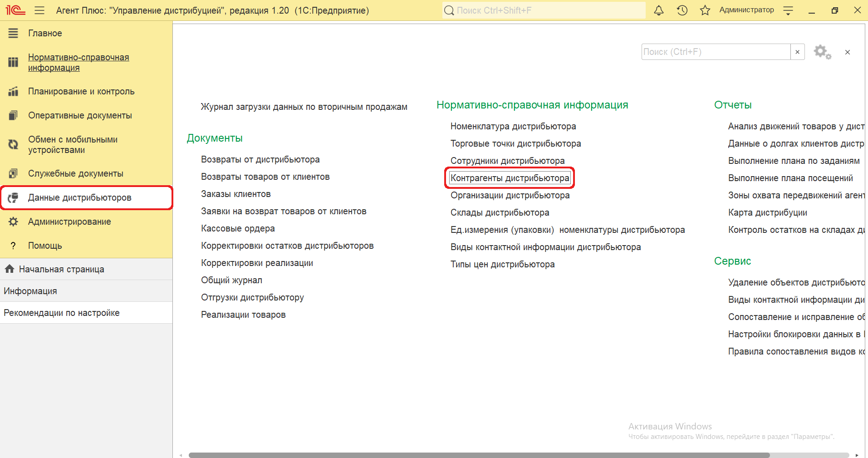This screenshot has height=458, width=868.
Task: Open navigation settings gear icon
Action: coord(822,52)
